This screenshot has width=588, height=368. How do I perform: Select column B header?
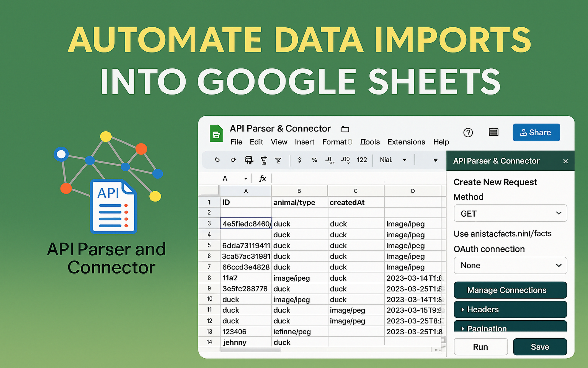(x=299, y=191)
